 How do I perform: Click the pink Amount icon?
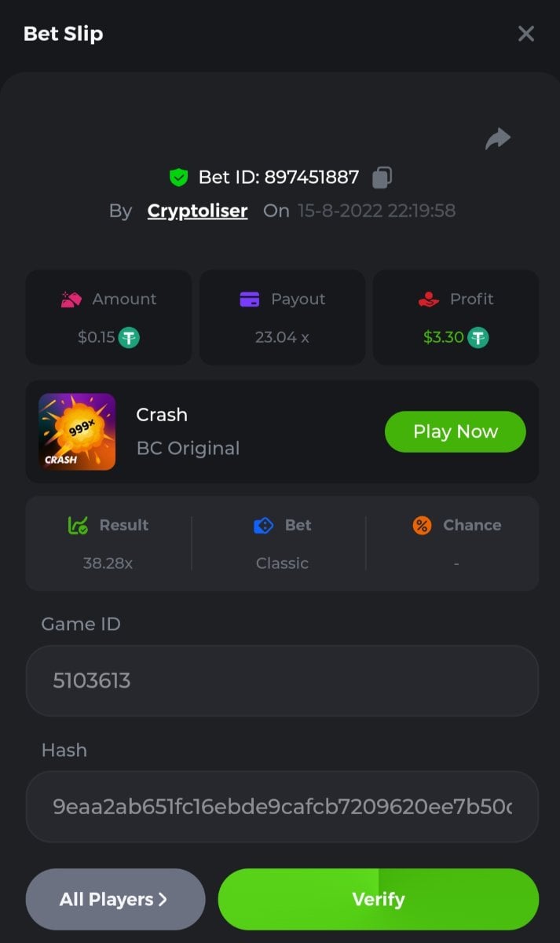point(71,299)
